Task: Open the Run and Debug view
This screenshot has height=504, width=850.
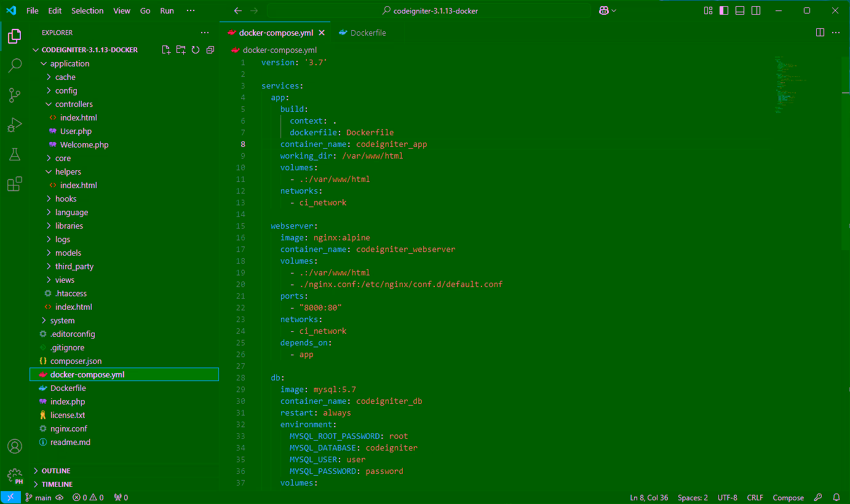Action: [15, 125]
